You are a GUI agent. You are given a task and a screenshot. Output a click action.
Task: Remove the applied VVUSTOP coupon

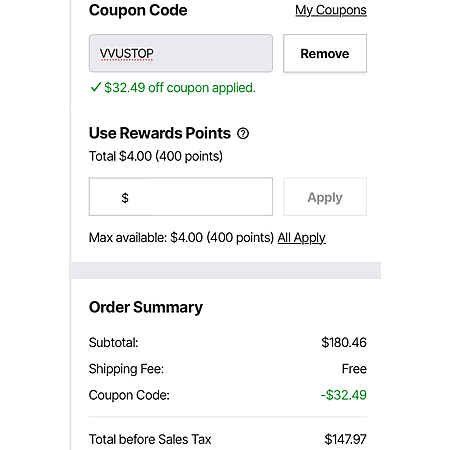coord(325,53)
